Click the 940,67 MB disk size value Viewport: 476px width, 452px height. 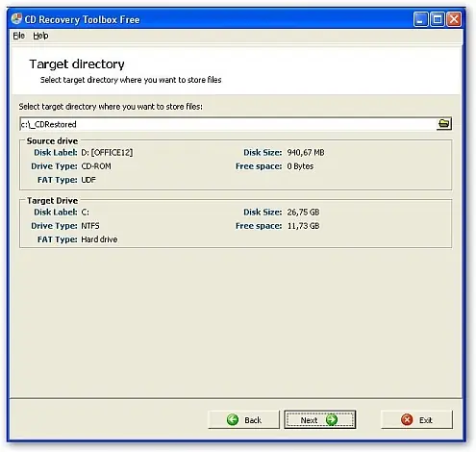click(x=306, y=152)
